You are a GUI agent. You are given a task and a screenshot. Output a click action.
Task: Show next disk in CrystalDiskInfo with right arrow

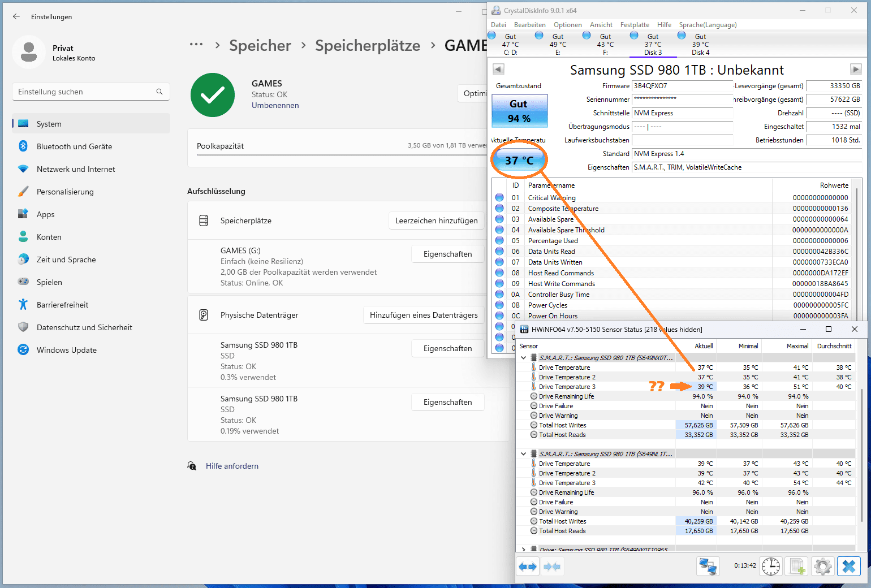855,69
